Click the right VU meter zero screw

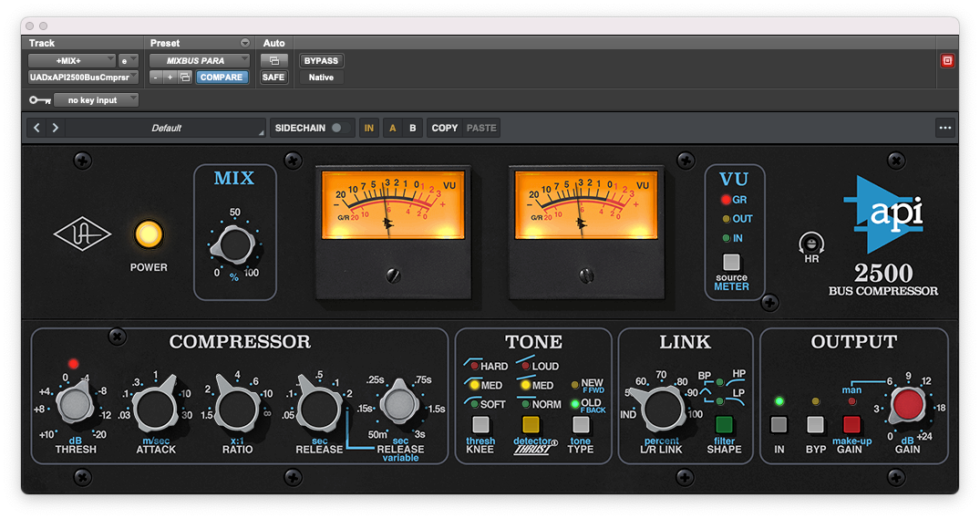point(586,275)
